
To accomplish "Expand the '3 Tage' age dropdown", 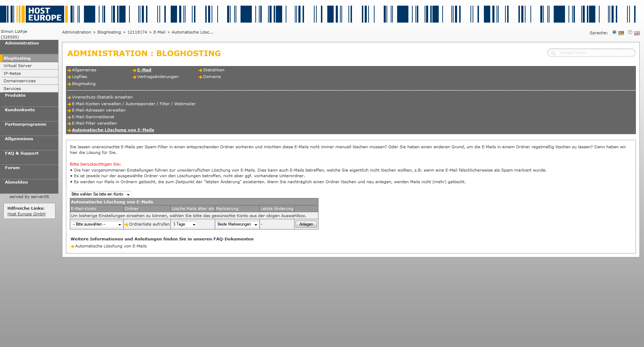I will click(x=184, y=224).
